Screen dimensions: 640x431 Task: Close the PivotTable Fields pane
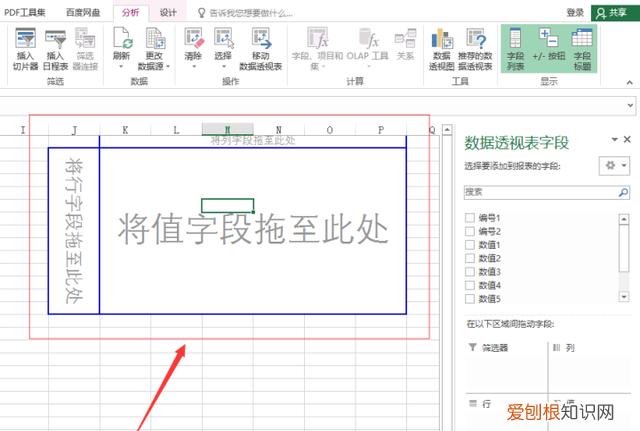click(x=627, y=139)
